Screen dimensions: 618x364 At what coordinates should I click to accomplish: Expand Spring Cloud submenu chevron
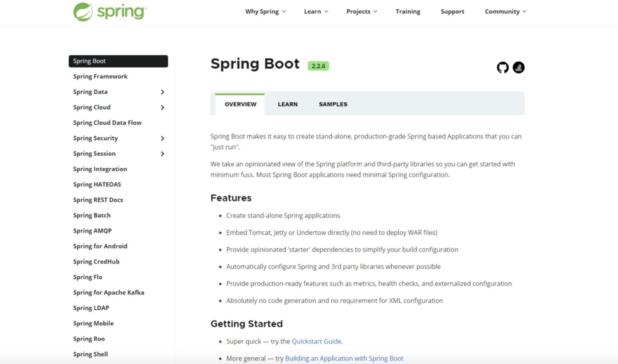pos(163,108)
